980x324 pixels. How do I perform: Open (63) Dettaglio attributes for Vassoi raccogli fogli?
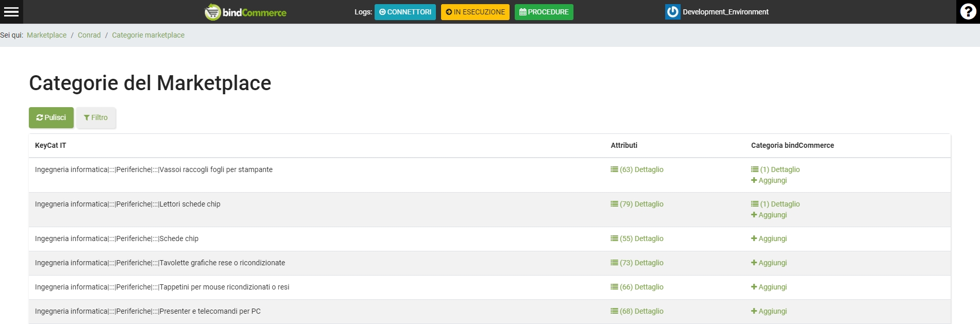coord(637,169)
